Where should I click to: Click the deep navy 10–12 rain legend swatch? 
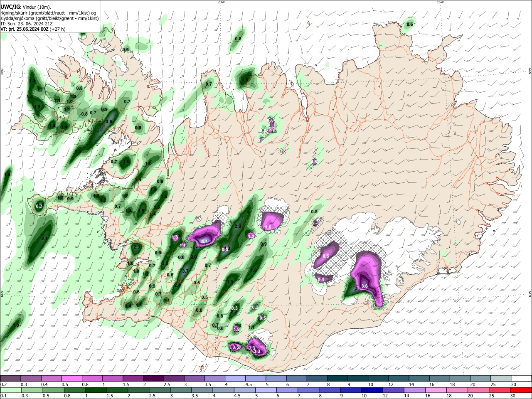[x=371, y=390]
